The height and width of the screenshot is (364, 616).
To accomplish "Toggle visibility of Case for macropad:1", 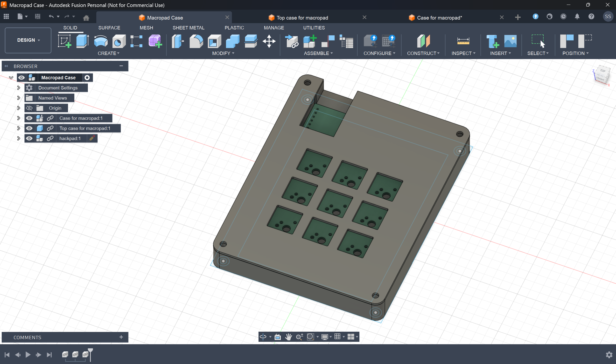I will click(x=29, y=118).
